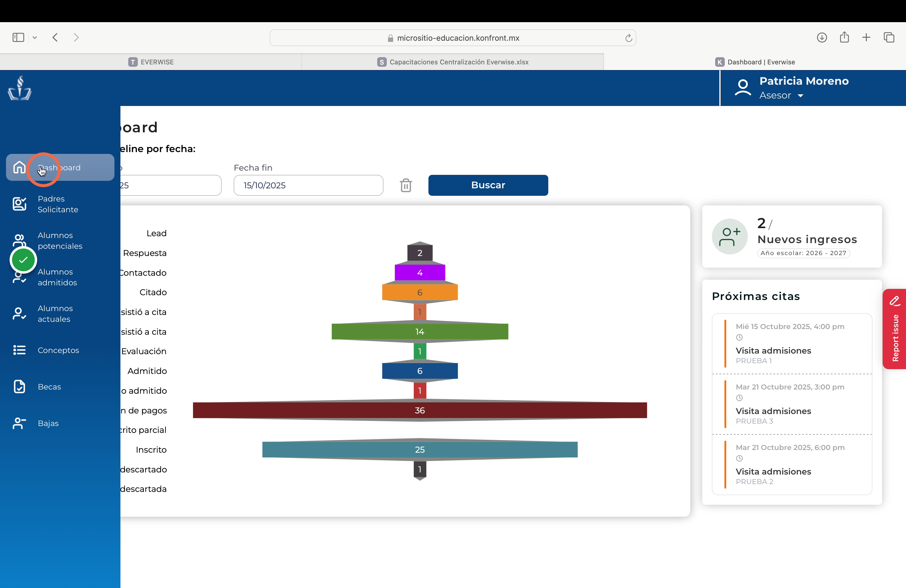Click the purple funnel bar showing 4
Screen dimensions: 906x588
420,273
